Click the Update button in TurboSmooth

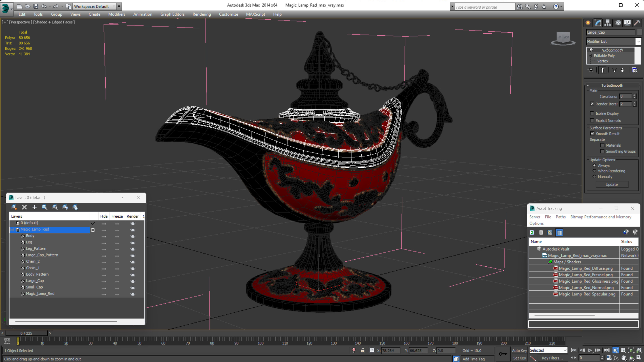(612, 184)
